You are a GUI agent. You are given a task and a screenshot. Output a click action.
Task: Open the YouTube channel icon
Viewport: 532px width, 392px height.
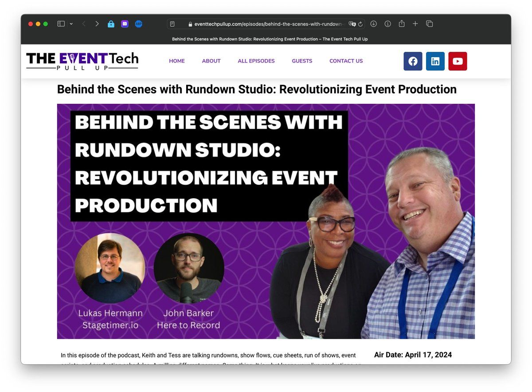point(458,61)
